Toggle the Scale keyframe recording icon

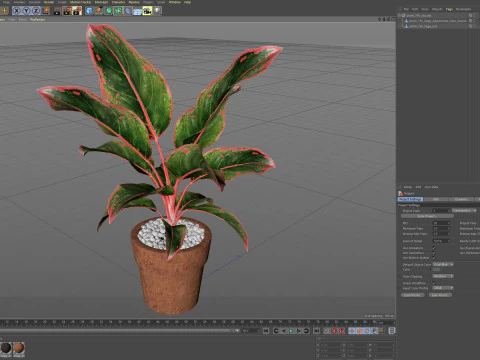coord(359,331)
